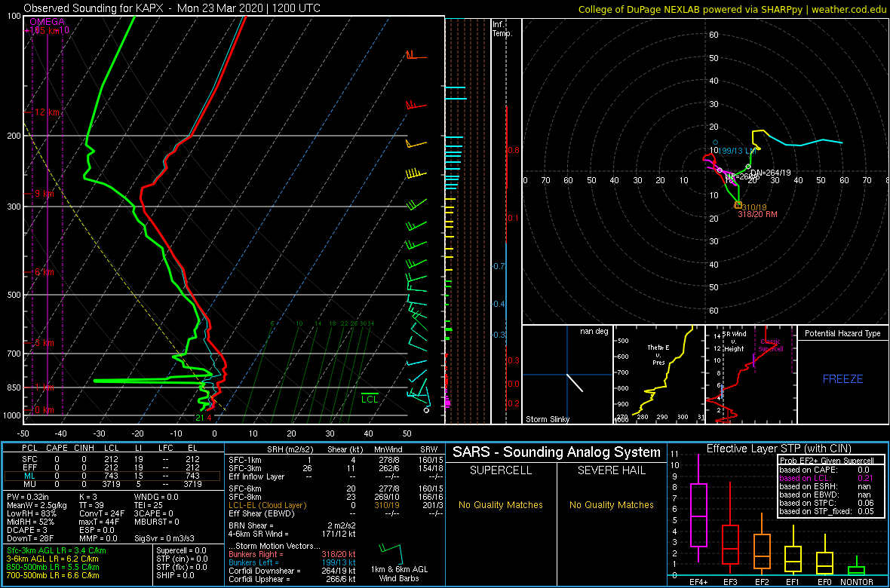The image size is (890, 588).
Task: Click the 1km & 6km AGL wind barbs icon
Action: tap(391, 553)
